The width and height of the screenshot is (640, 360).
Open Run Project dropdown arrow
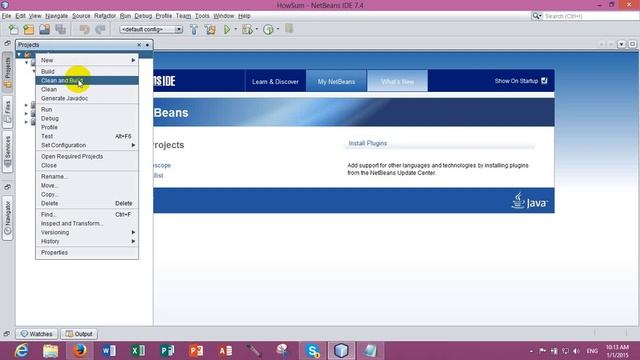[x=236, y=29]
